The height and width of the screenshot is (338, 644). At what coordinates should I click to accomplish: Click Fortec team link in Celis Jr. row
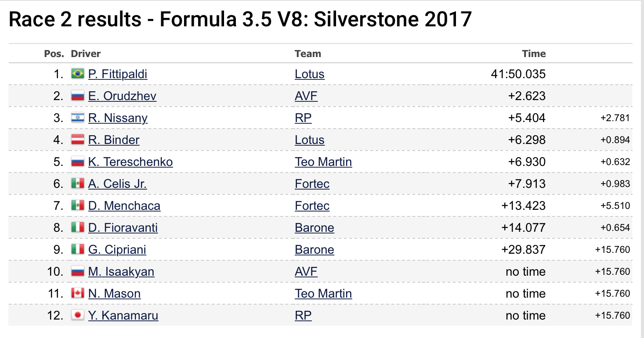coord(312,184)
